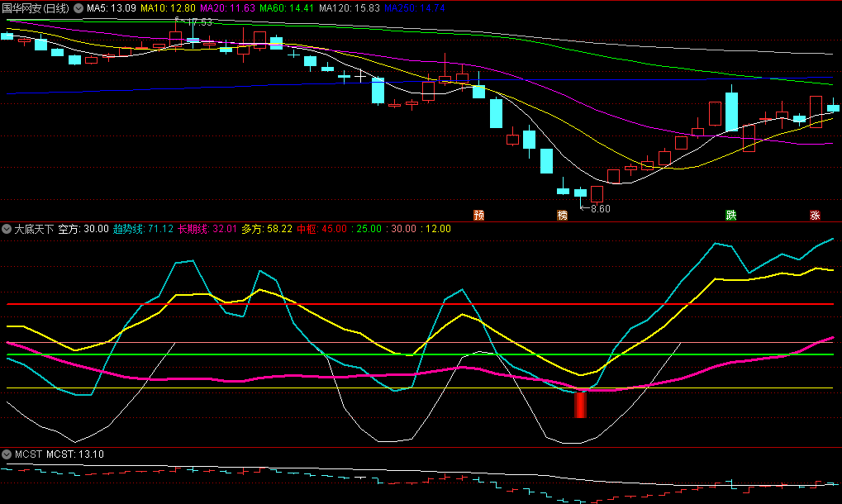842x504 pixels.
Task: Click the orange 预 event marker icon
Action: tap(478, 216)
